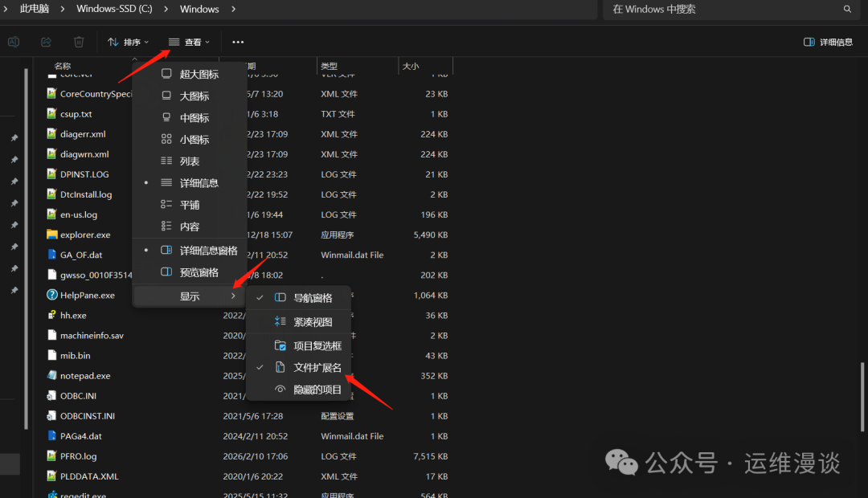The height and width of the screenshot is (498, 868).
Task: Toggle 导航窗格 navigation pane
Action: point(299,298)
